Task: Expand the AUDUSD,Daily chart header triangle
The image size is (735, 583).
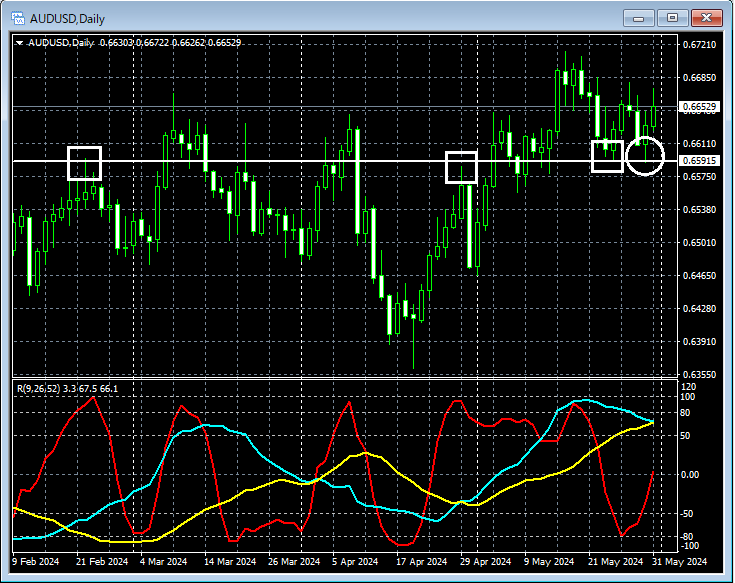Action: [x=19, y=43]
